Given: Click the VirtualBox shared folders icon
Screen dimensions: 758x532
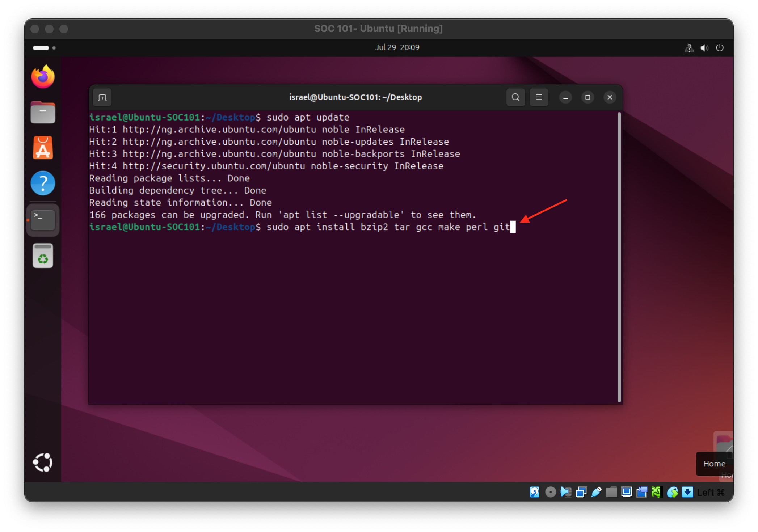Looking at the screenshot, I should pyautogui.click(x=611, y=492).
